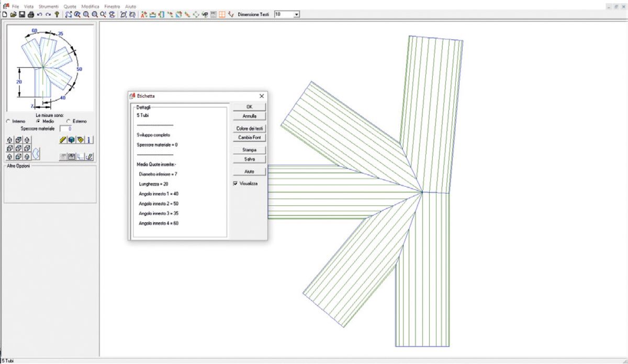The image size is (628, 364).
Task: Open the Vista menu
Action: pyautogui.click(x=29, y=6)
